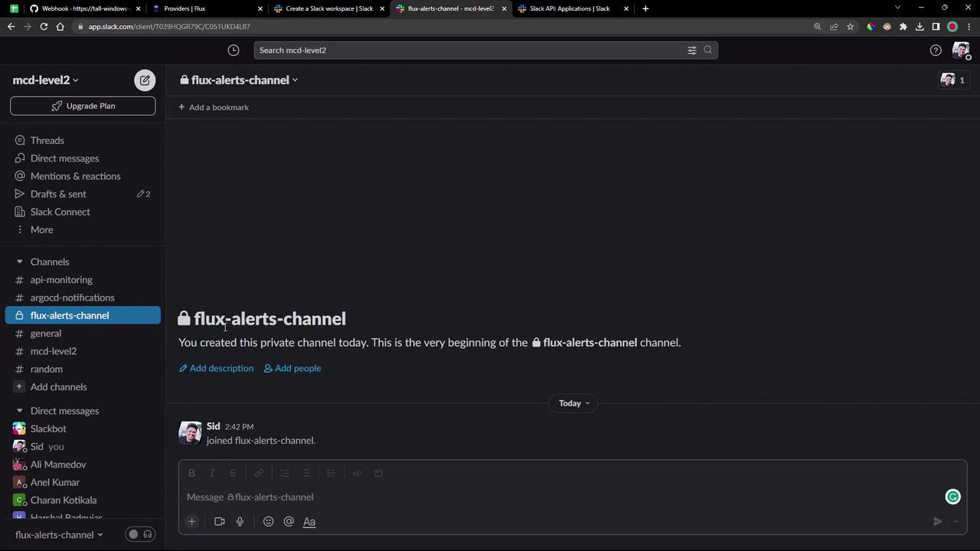Open Drafts & sent
The height and width of the screenshot is (551, 980).
tap(58, 194)
